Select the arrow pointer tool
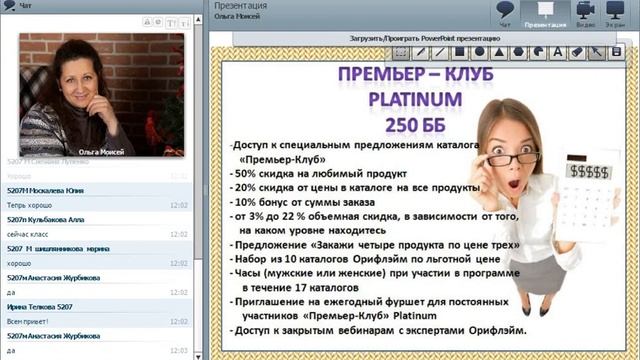Screen dimensions: 640x360 point(597,53)
